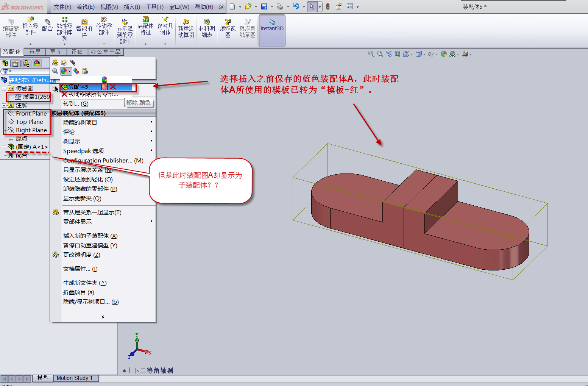Switch to the 评估 tab
Image resolution: width=588 pixels, height=386 pixels.
77,52
